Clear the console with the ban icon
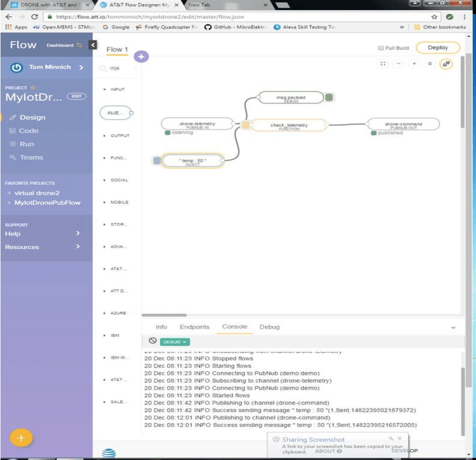The width and height of the screenshot is (476, 460). (x=153, y=341)
